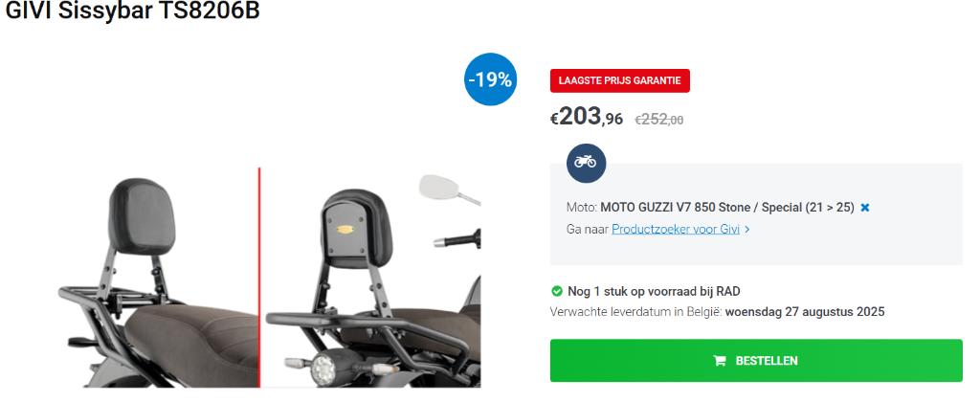Click the shopping cart icon in Bestellen
The width and height of the screenshot is (980, 402).
(720, 361)
